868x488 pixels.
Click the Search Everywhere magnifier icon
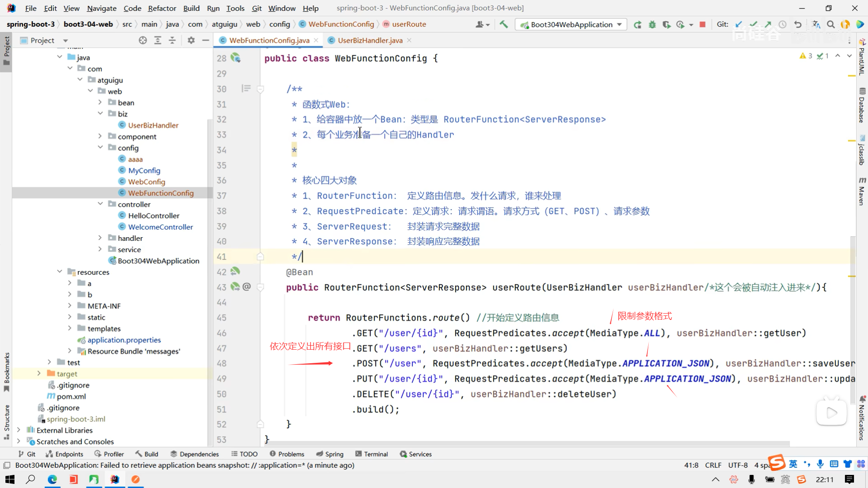click(830, 24)
